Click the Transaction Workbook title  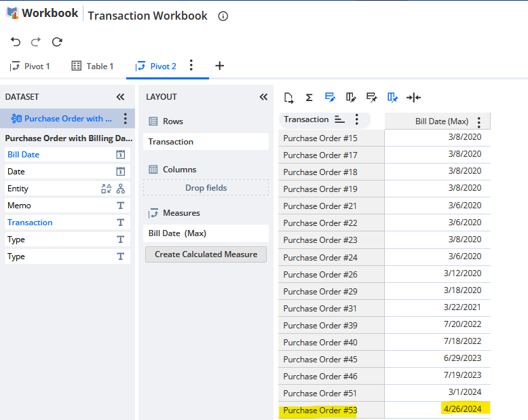[147, 16]
